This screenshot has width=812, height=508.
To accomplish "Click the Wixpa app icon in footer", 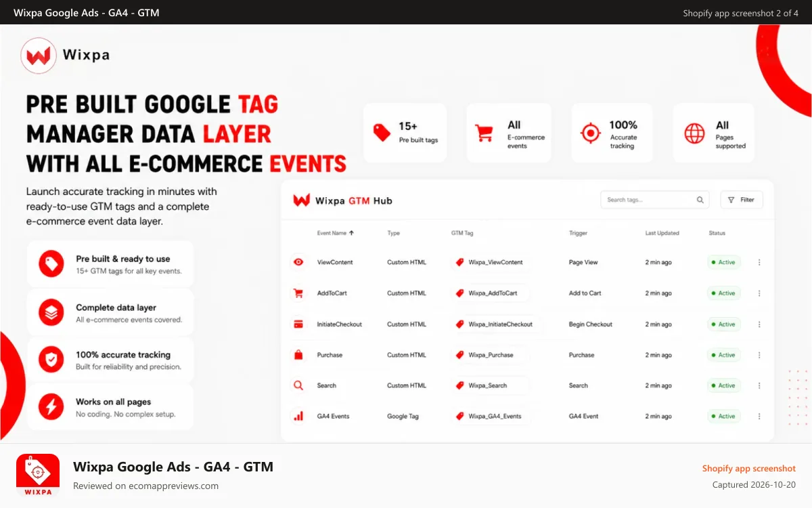I will pos(38,475).
